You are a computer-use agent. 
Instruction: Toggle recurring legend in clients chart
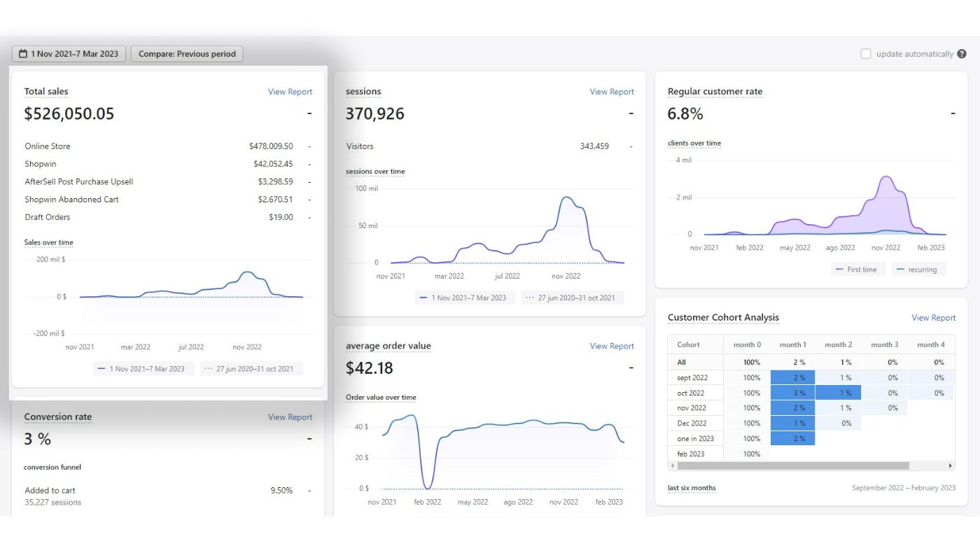coord(919,269)
